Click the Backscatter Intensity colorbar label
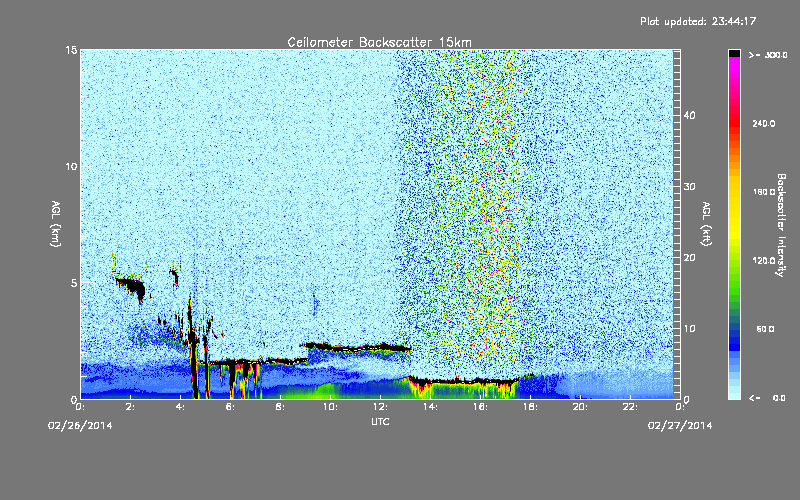800x500 pixels. (x=781, y=225)
